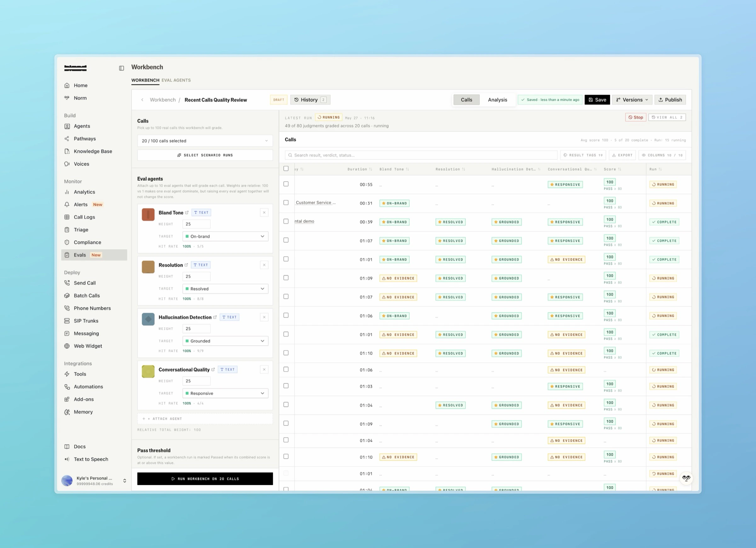Viewport: 756px width, 548px height.
Task: Edit the Bland Tone weight field
Action: (x=196, y=224)
